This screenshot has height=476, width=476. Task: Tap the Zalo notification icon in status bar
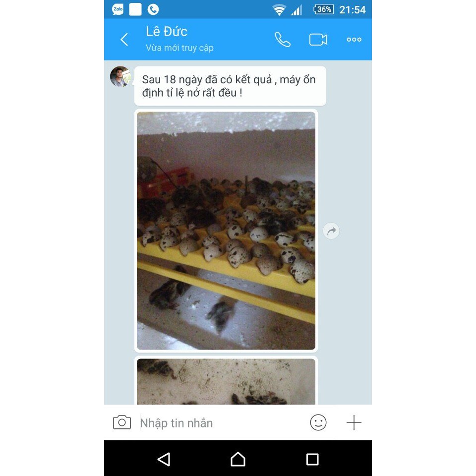(118, 9)
